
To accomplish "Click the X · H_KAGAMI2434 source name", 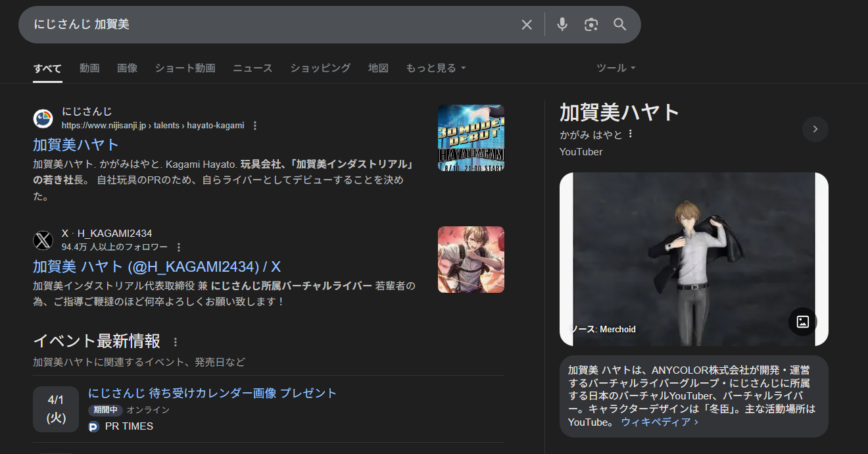I will click(107, 234).
